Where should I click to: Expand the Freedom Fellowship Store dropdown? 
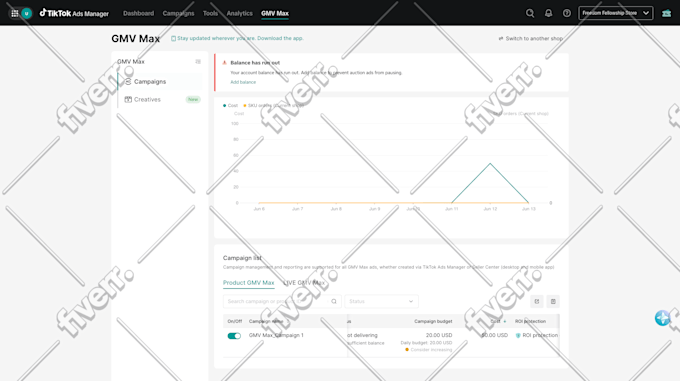(x=615, y=13)
